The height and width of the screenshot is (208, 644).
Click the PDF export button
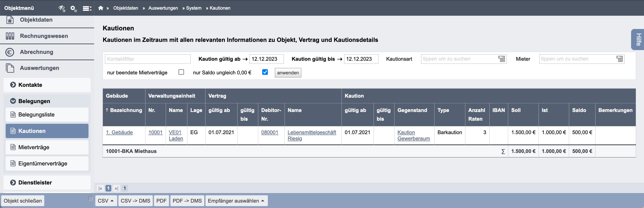coord(161,201)
